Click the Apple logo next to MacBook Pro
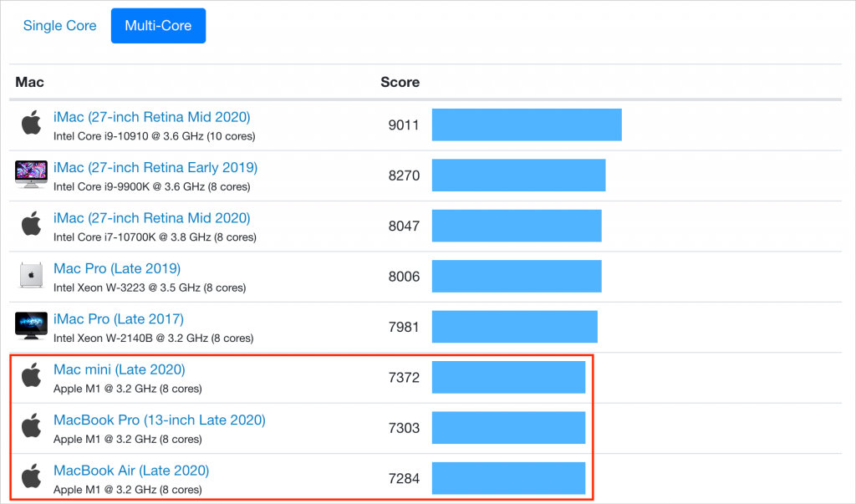Viewport: 856px width, 504px height. [31, 427]
